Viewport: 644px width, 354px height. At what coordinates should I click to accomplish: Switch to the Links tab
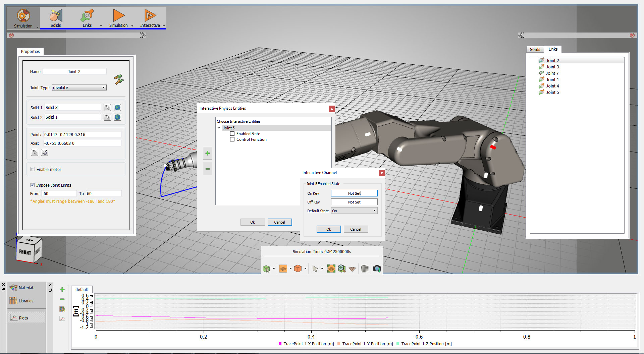[553, 49]
